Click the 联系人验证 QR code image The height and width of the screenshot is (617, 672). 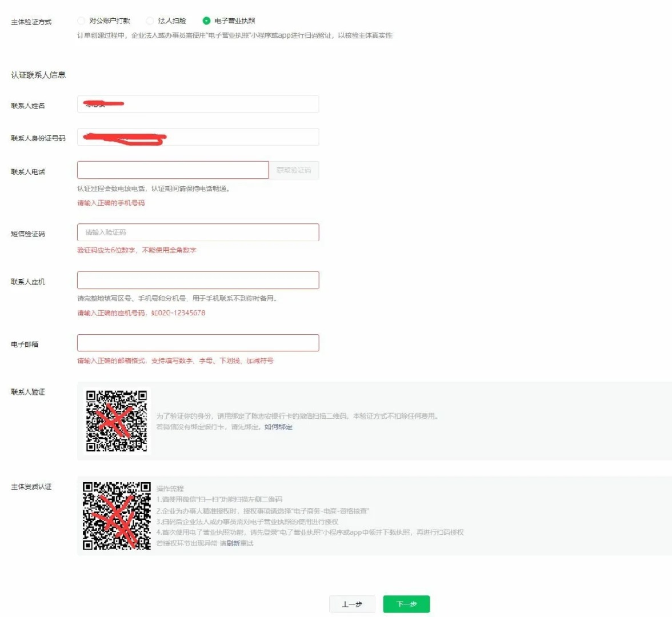(117, 421)
